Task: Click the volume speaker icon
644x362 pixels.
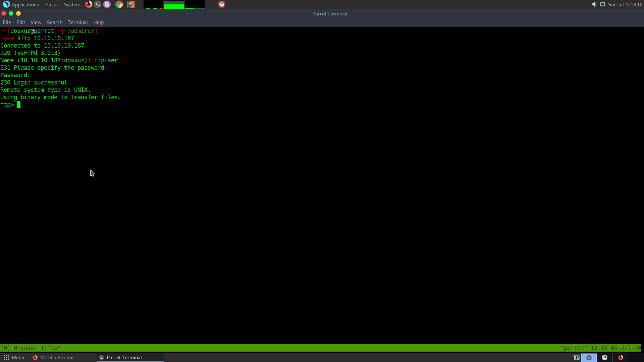Action: pyautogui.click(x=594, y=4)
